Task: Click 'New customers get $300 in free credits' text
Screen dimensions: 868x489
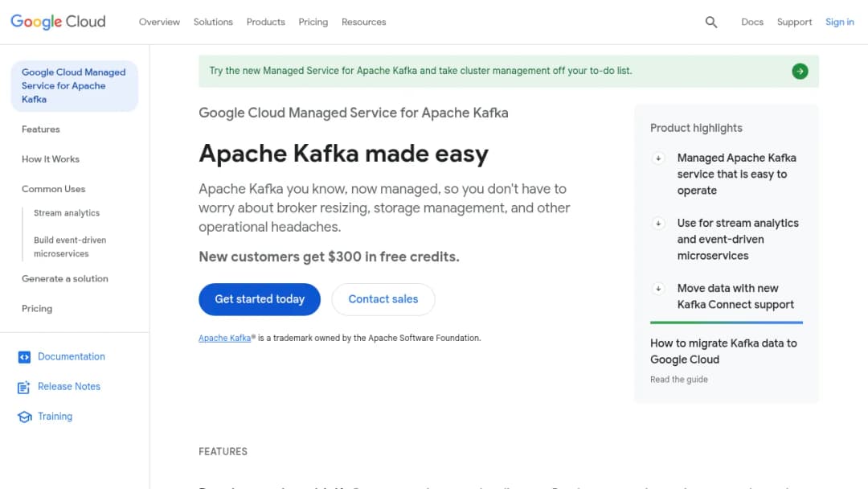Action: point(329,257)
